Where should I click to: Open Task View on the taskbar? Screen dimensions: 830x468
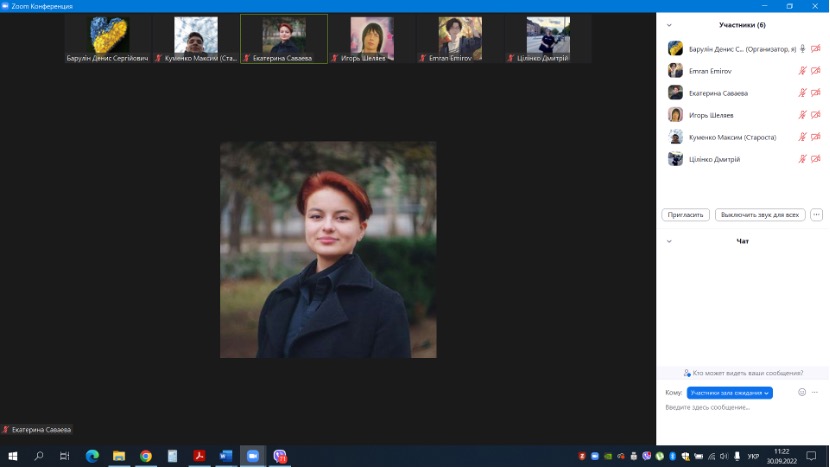point(65,456)
